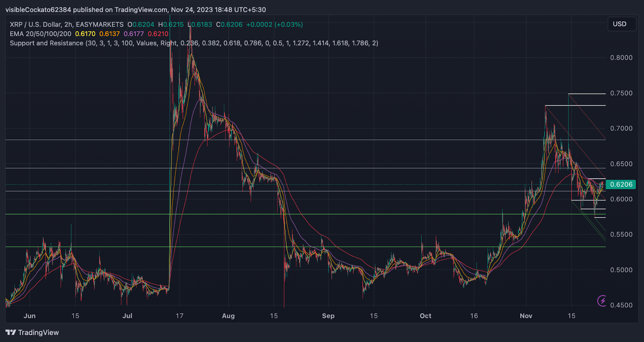This screenshot has width=644, height=342.
Task: Click the published-on-TradingView.com header text
Action: click(136, 10)
